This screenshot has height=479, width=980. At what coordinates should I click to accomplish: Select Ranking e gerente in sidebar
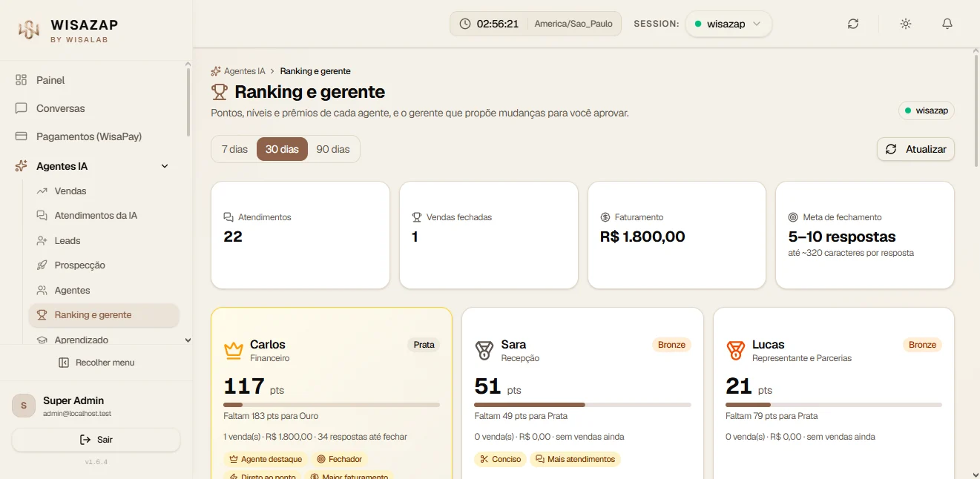pyautogui.click(x=104, y=315)
